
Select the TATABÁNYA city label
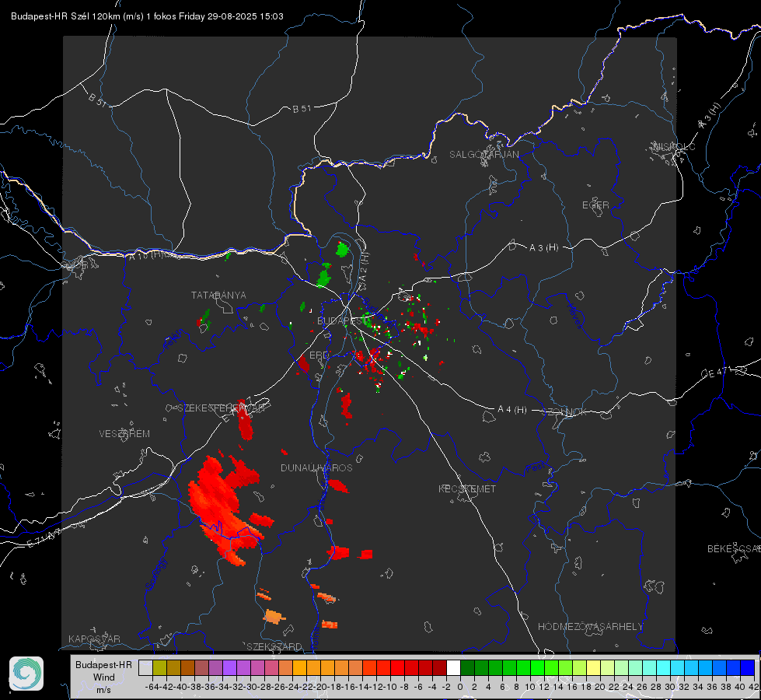tap(218, 295)
